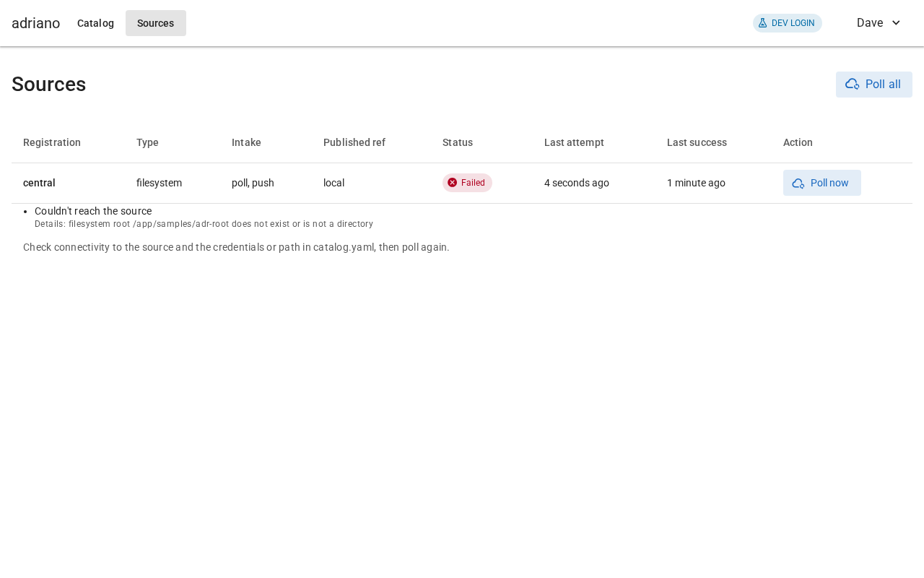The height and width of the screenshot is (578, 924).
Task: Open the Dave user menu chevron
Action: 896,23
